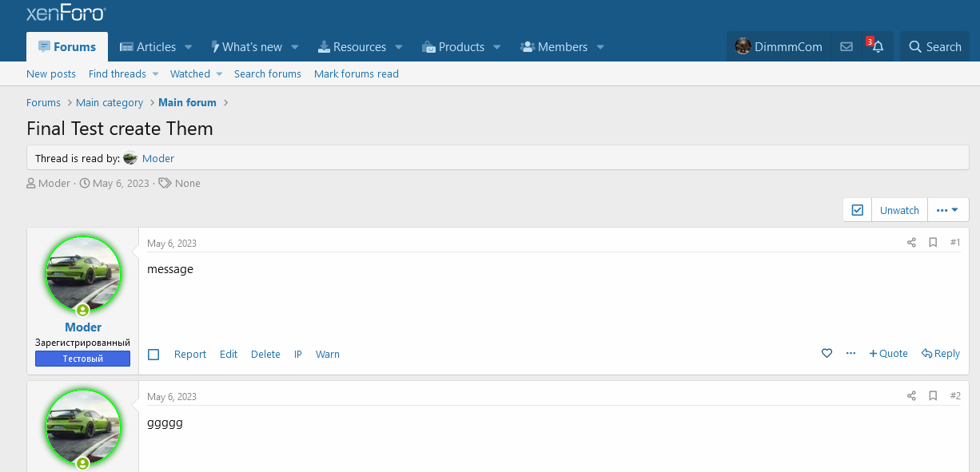Open more options ellipsis on post #1
The height and width of the screenshot is (472, 980).
pos(851,354)
